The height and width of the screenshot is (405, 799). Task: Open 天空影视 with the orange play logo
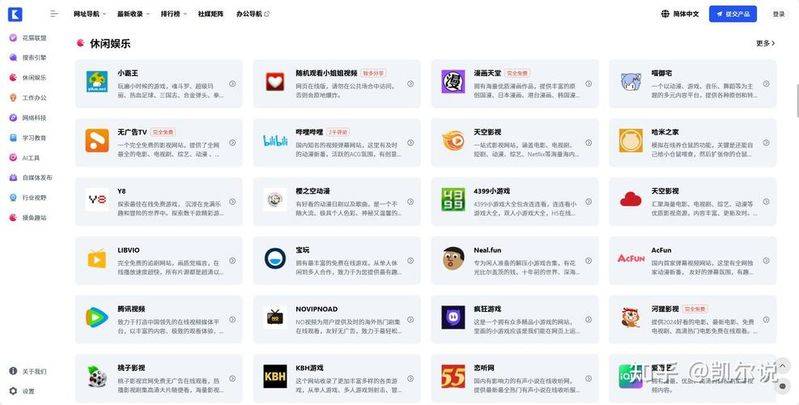(453, 141)
